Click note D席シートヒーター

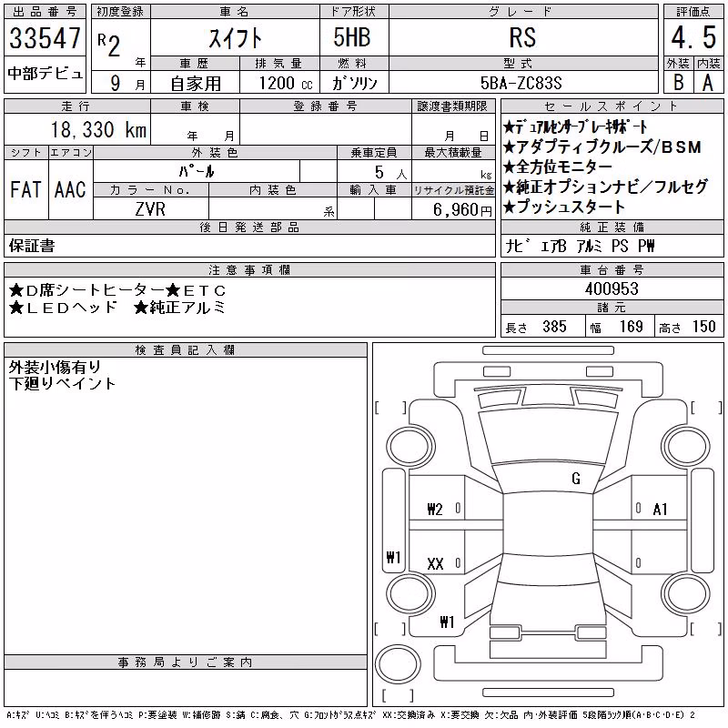coord(86,290)
